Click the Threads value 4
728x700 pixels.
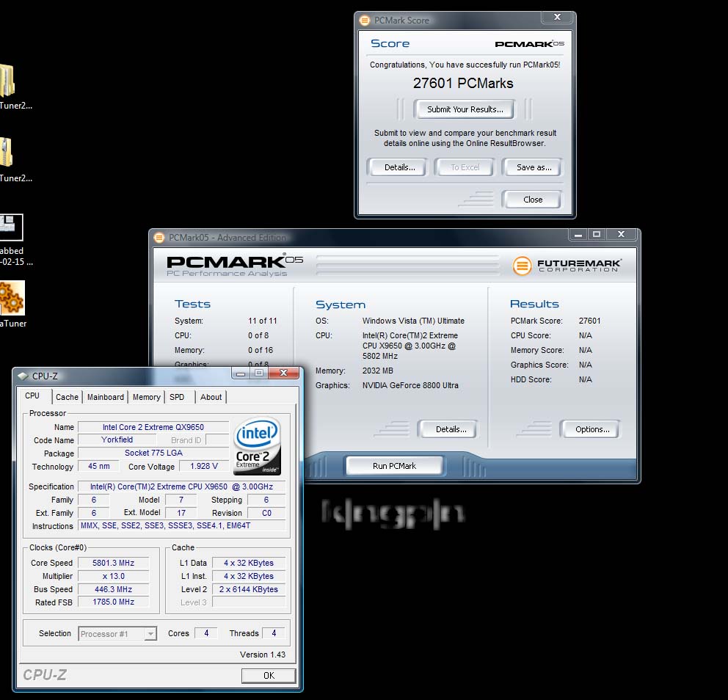point(274,633)
